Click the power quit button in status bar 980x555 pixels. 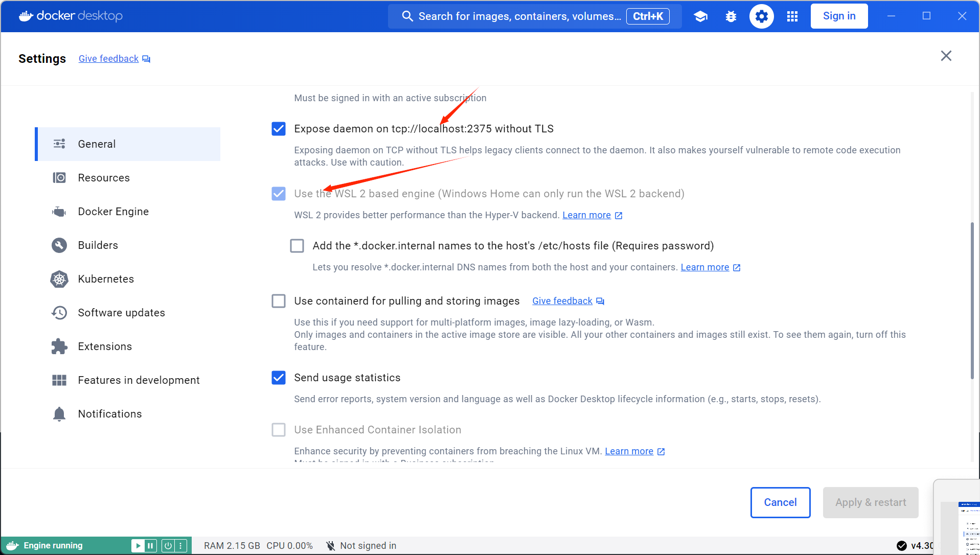[168, 546]
